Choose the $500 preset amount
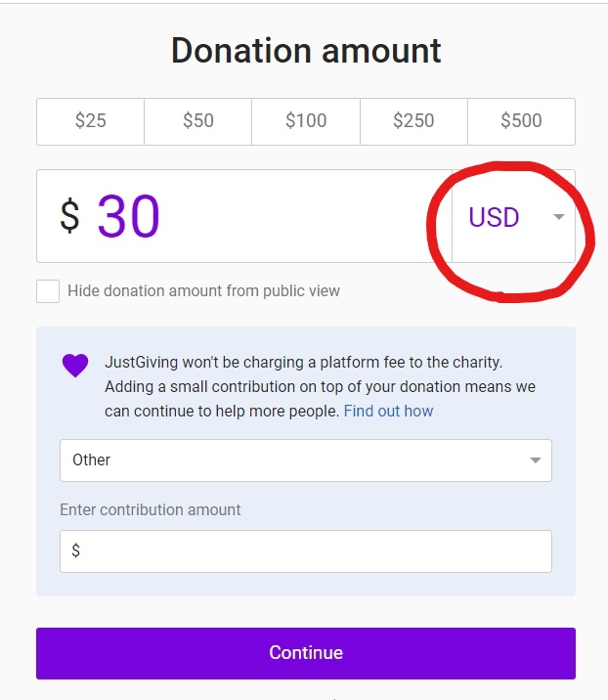This screenshot has width=608, height=700. pyautogui.click(x=521, y=121)
